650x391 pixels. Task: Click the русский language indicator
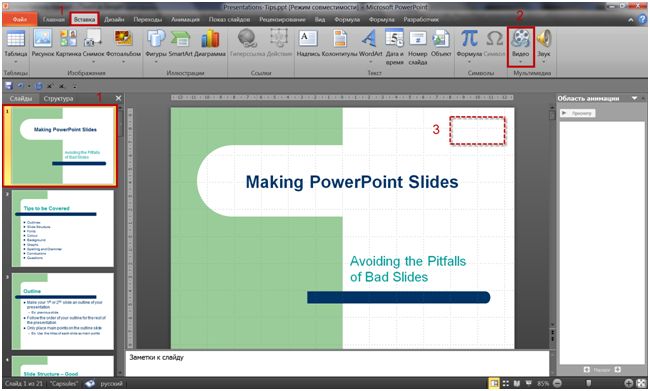[x=111, y=384]
